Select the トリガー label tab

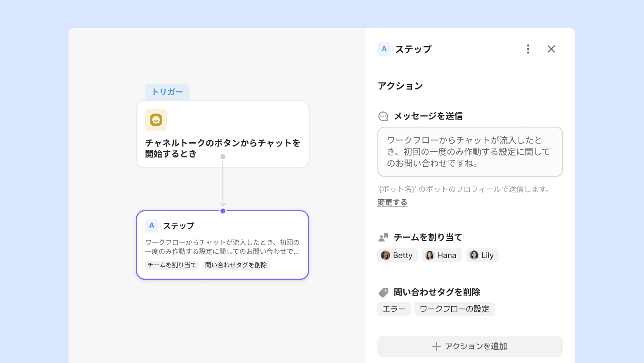tap(167, 92)
